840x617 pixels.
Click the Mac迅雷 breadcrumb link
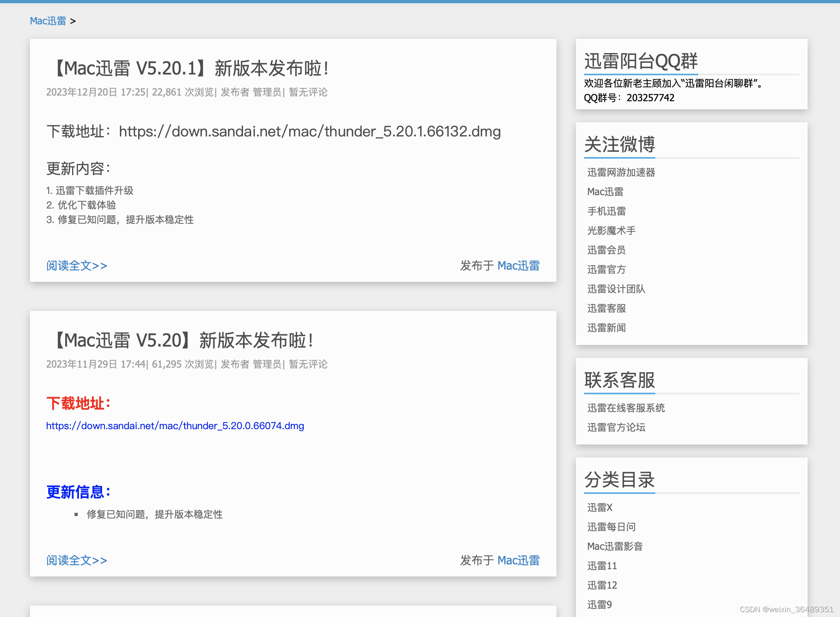click(48, 21)
